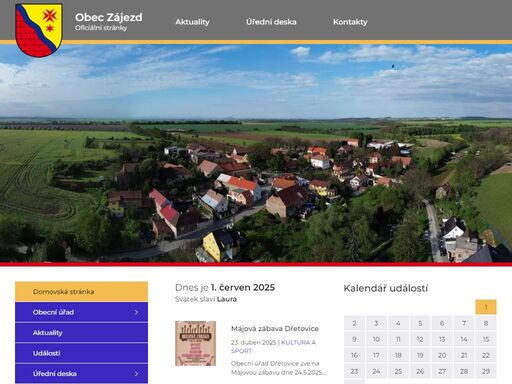Open the Májová zábava poster thumbnail
The height and width of the screenshot is (384, 512).
point(195,343)
